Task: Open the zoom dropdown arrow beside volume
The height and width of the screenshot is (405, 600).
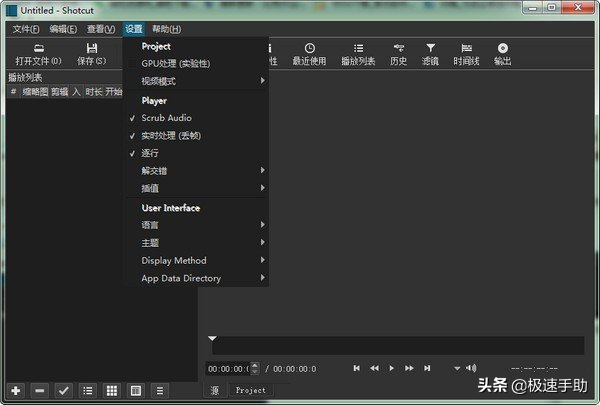Action: tap(457, 369)
